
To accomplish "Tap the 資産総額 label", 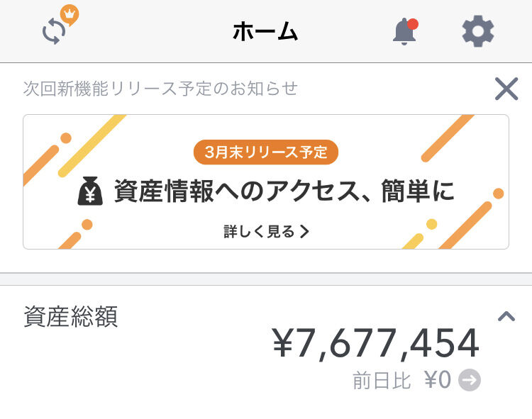I will (71, 316).
